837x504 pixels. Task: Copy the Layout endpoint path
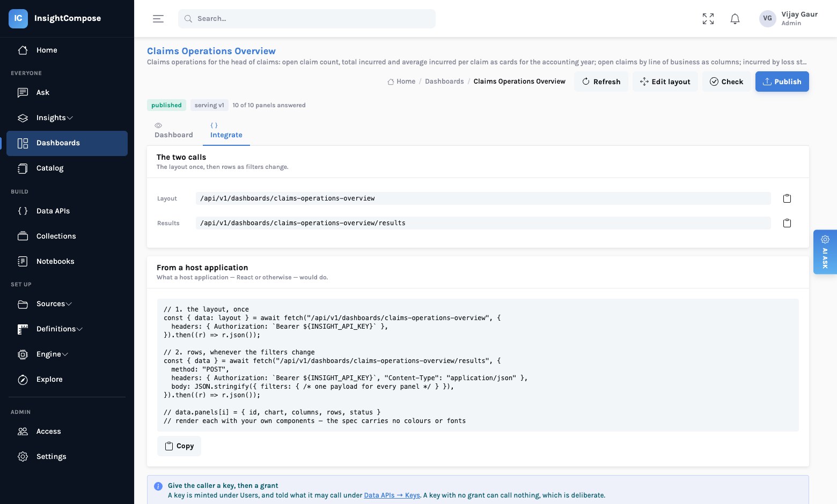(x=787, y=198)
